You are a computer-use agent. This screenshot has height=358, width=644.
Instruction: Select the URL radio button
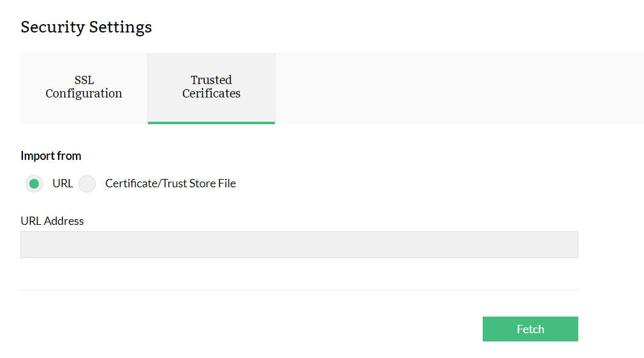pyautogui.click(x=34, y=184)
